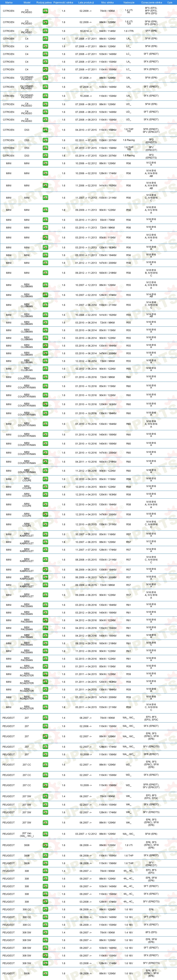Click the 'Opis' column header

point(170,2)
